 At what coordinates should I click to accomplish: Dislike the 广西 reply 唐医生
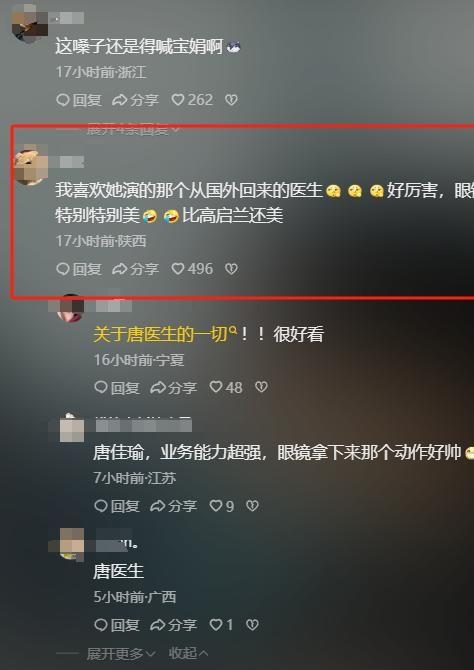(x=252, y=625)
